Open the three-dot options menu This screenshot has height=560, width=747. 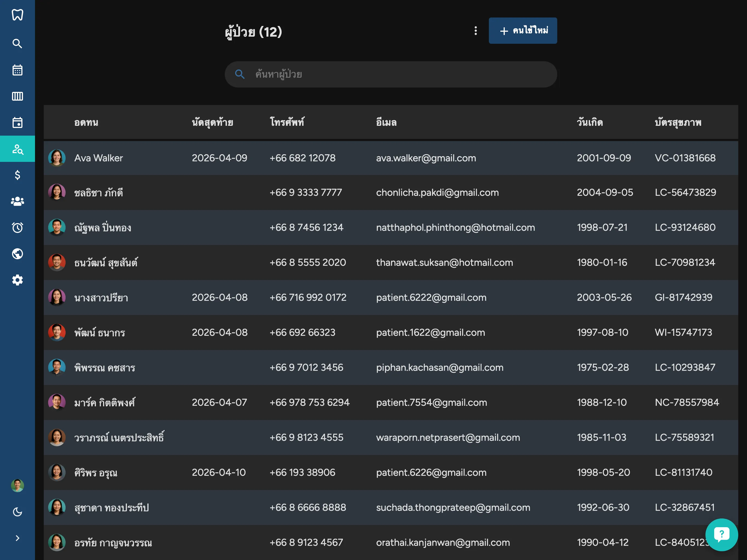click(x=475, y=31)
